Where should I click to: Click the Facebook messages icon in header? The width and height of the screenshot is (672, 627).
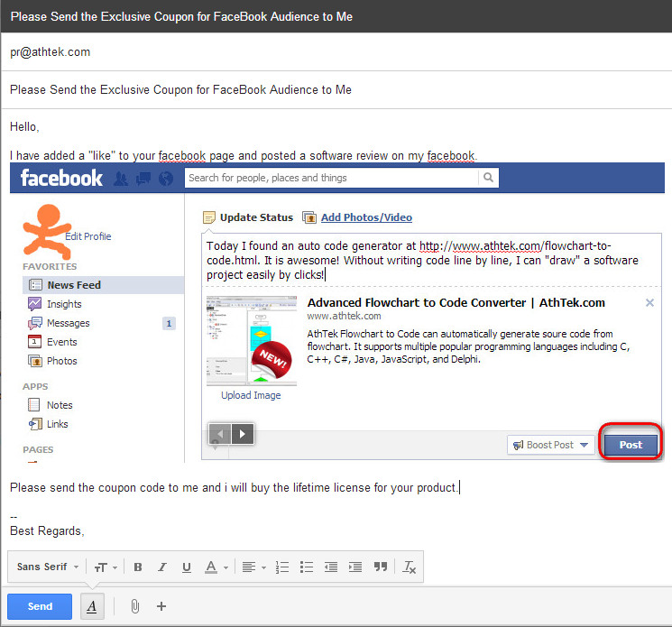143,179
